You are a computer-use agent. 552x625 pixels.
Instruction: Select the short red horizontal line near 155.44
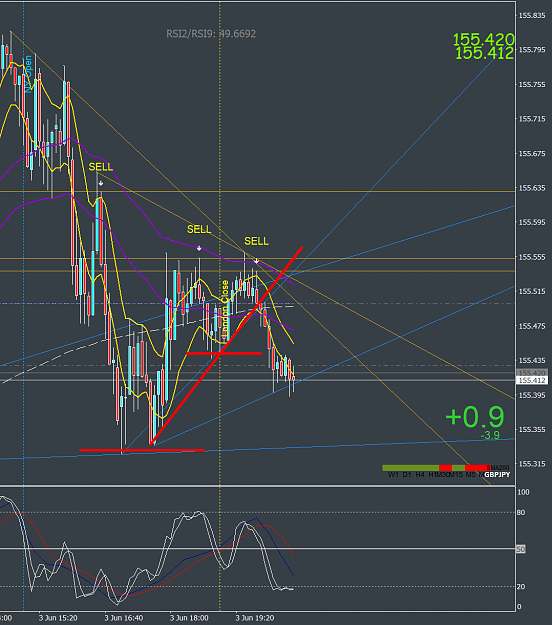(224, 353)
